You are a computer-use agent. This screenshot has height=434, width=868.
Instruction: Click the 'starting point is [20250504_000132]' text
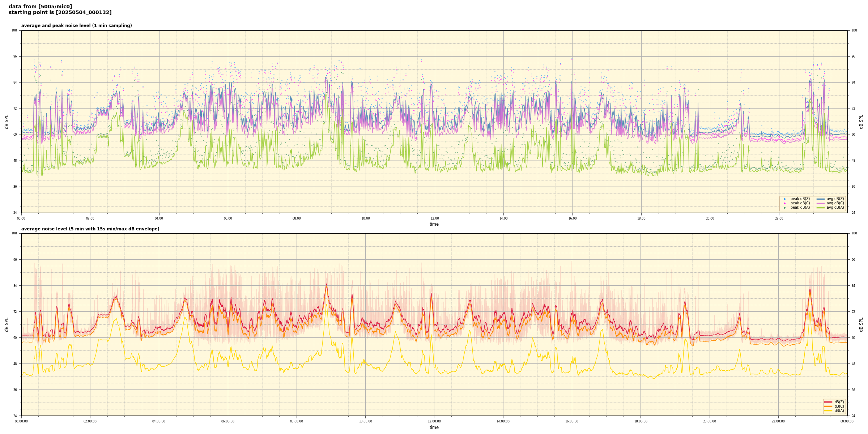60,13
